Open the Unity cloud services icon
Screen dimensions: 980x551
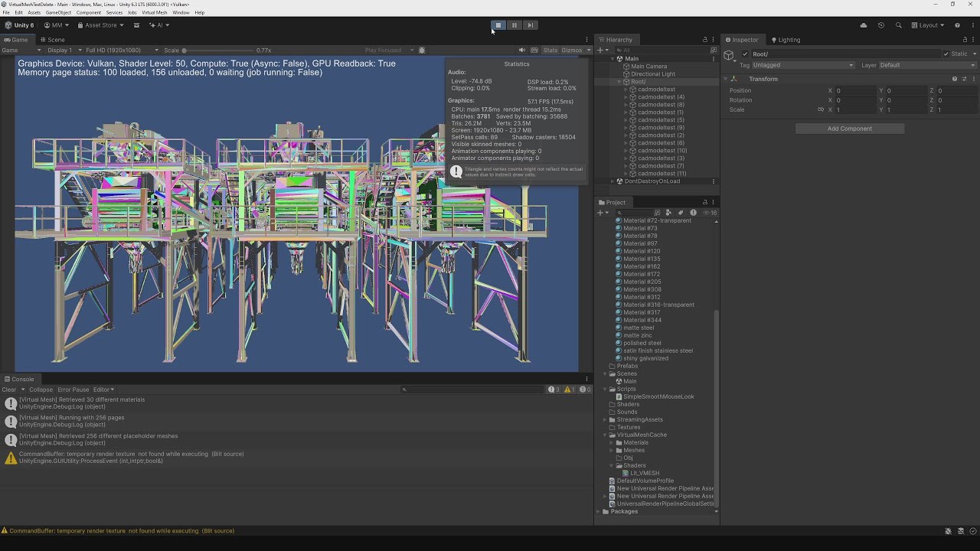[x=864, y=25]
